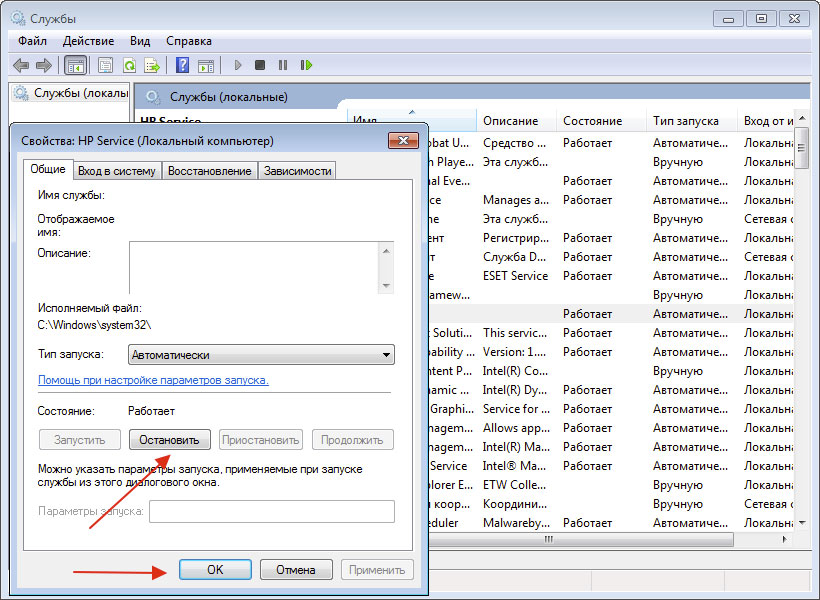This screenshot has width=820, height=600.
Task: Open the Файл menu
Action: pyautogui.click(x=32, y=41)
